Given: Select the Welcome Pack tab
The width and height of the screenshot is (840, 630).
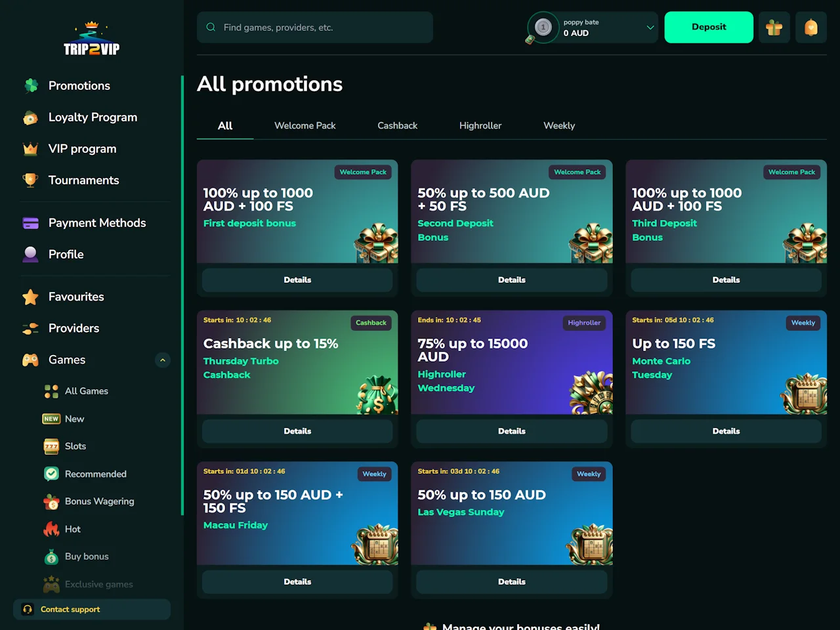Looking at the screenshot, I should (304, 125).
